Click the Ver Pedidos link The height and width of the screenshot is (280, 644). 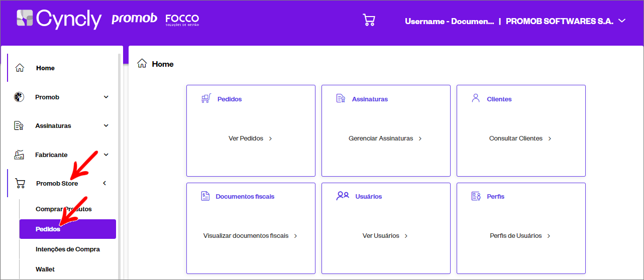click(246, 138)
